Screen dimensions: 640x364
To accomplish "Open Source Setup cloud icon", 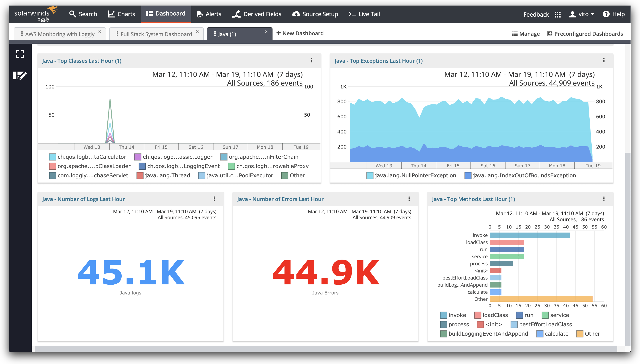I will [296, 14].
